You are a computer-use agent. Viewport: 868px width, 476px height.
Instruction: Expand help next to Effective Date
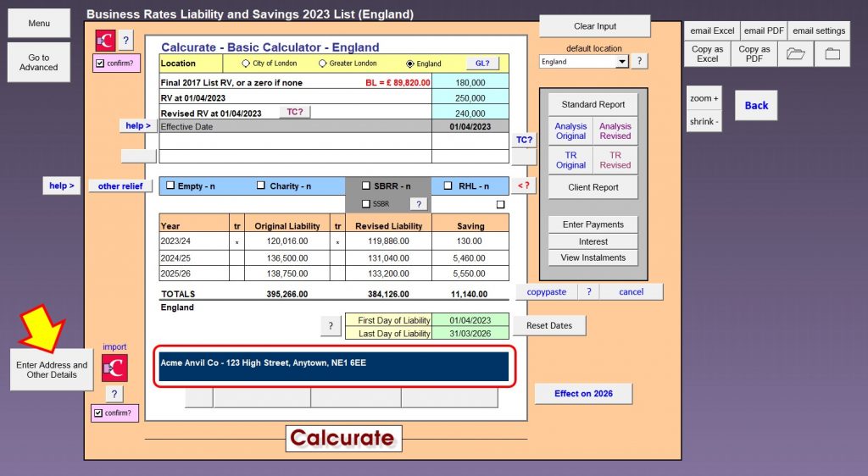click(x=138, y=126)
